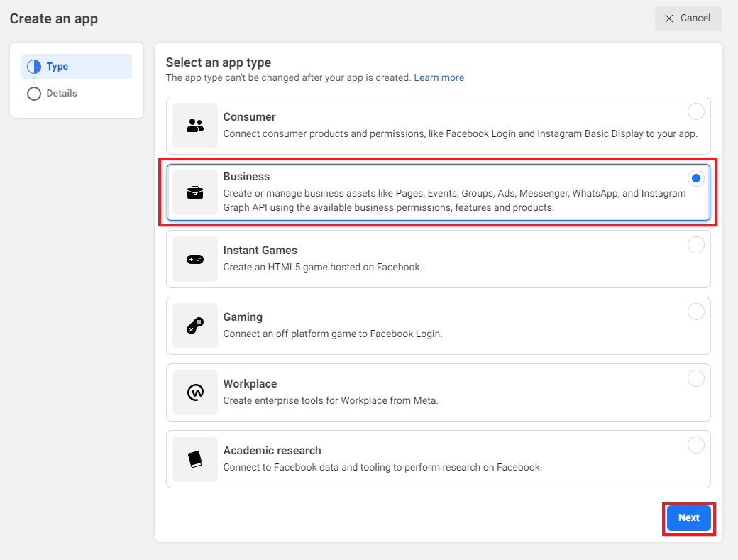
Task: Pick the Workplace radio button
Action: pyautogui.click(x=695, y=378)
